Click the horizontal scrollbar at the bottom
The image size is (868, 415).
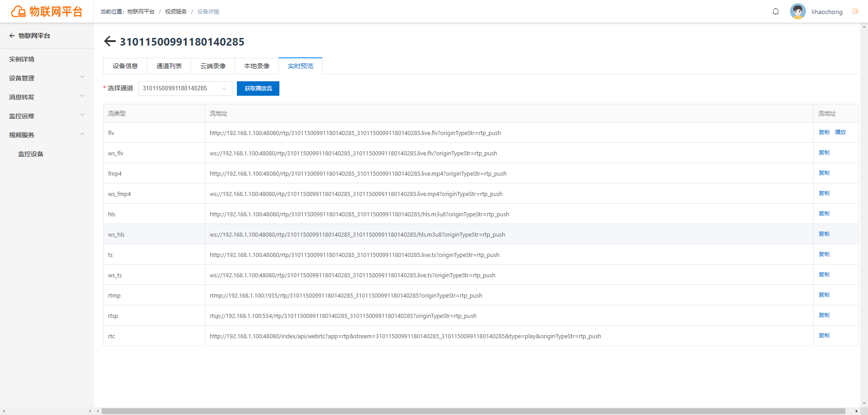[473, 411]
